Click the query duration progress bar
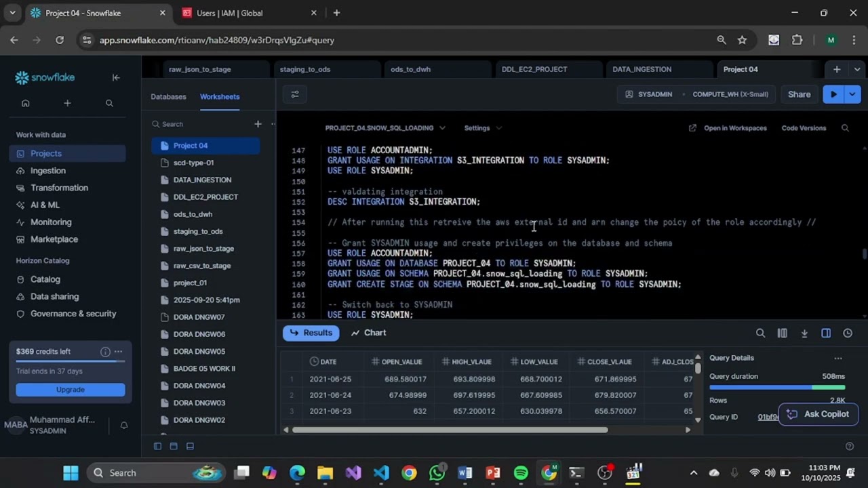 click(x=777, y=388)
